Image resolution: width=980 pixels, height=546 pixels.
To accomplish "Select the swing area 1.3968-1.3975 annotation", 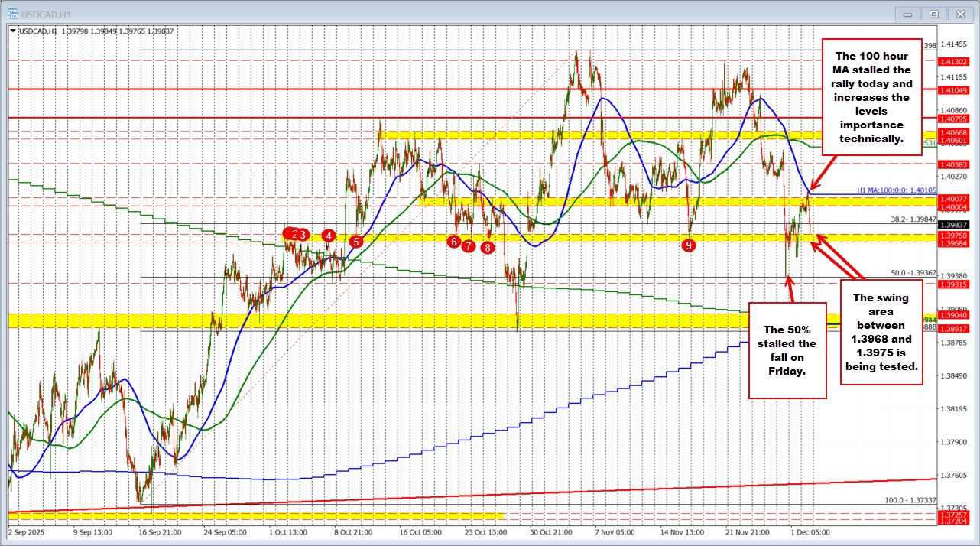I will [x=882, y=332].
